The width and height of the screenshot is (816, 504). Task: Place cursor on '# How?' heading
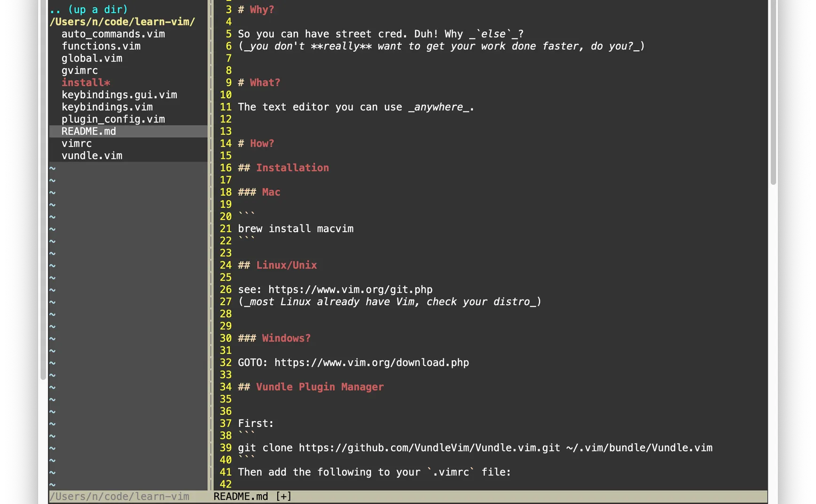click(x=256, y=143)
